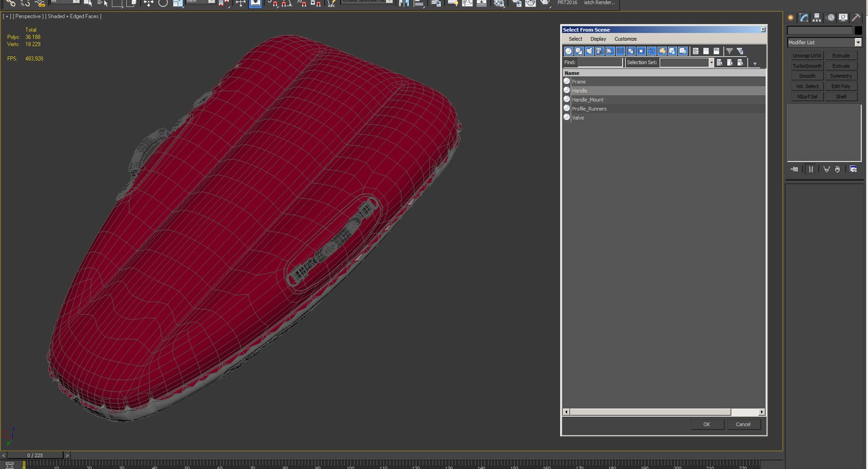This screenshot has height=469, width=868.
Task: Open the Utilities hammer panel tab
Action: point(856,18)
